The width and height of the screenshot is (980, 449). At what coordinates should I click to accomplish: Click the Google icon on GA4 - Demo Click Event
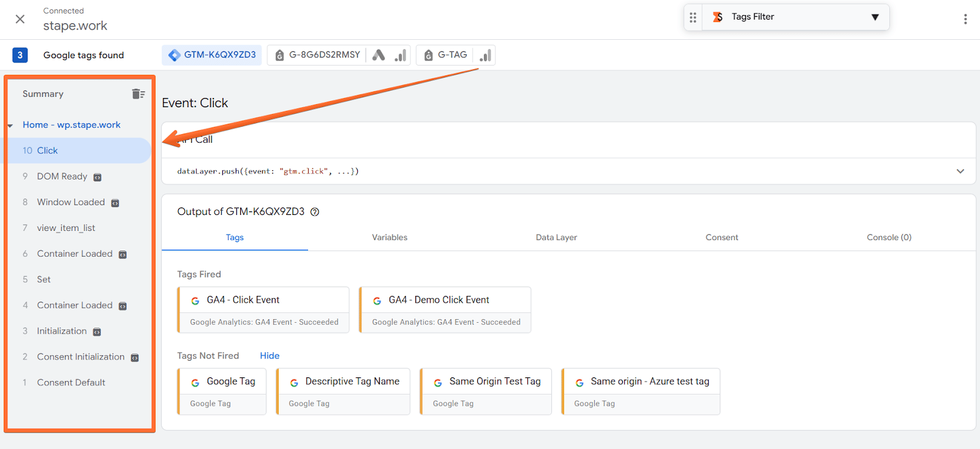(377, 301)
